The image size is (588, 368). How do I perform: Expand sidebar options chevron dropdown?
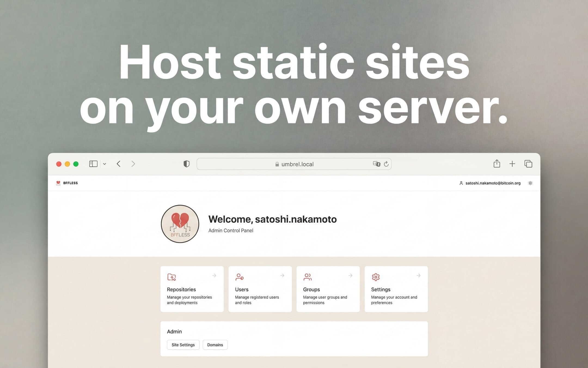point(105,164)
